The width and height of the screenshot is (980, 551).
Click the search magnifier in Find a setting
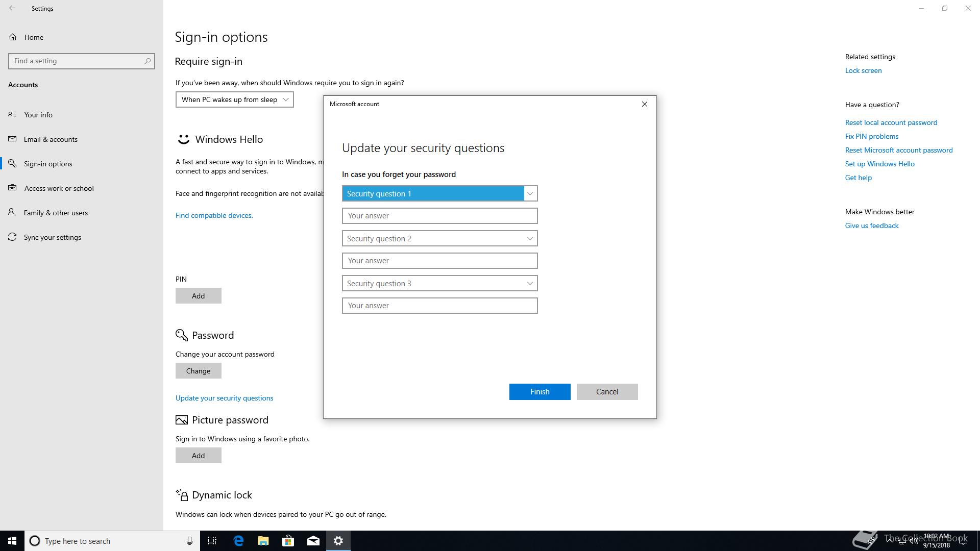(x=148, y=61)
